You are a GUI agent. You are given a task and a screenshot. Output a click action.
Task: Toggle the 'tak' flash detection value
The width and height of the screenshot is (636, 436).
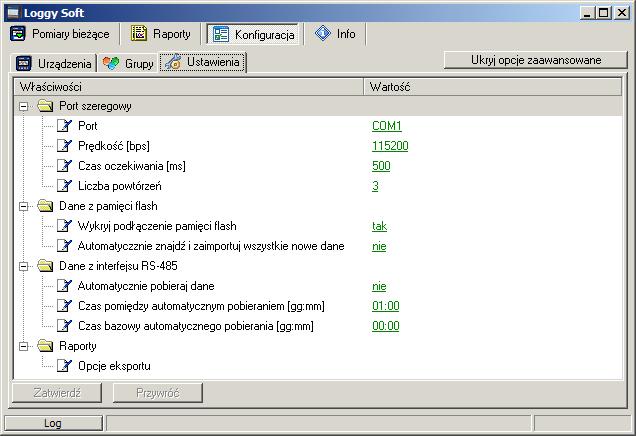379,226
